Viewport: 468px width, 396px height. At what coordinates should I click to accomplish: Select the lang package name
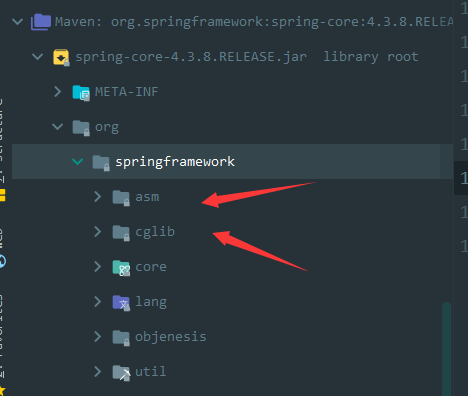151,302
